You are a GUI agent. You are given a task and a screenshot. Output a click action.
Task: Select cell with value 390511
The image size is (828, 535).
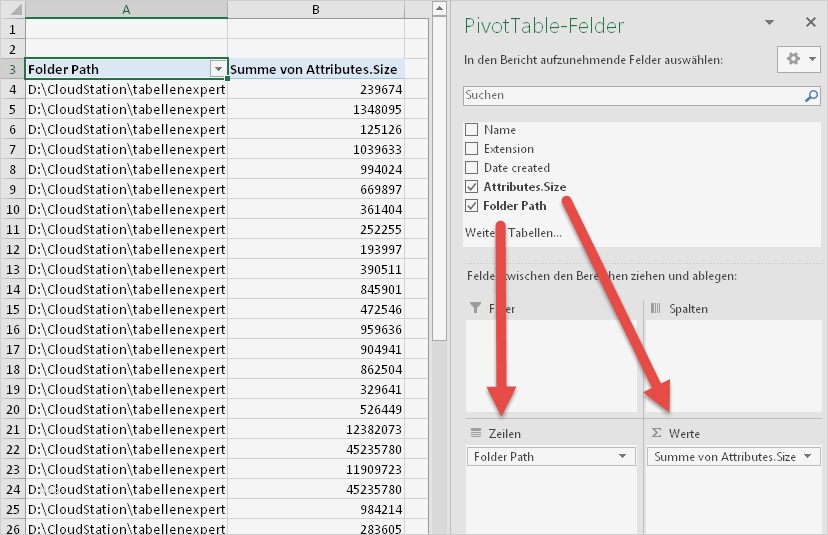(316, 269)
